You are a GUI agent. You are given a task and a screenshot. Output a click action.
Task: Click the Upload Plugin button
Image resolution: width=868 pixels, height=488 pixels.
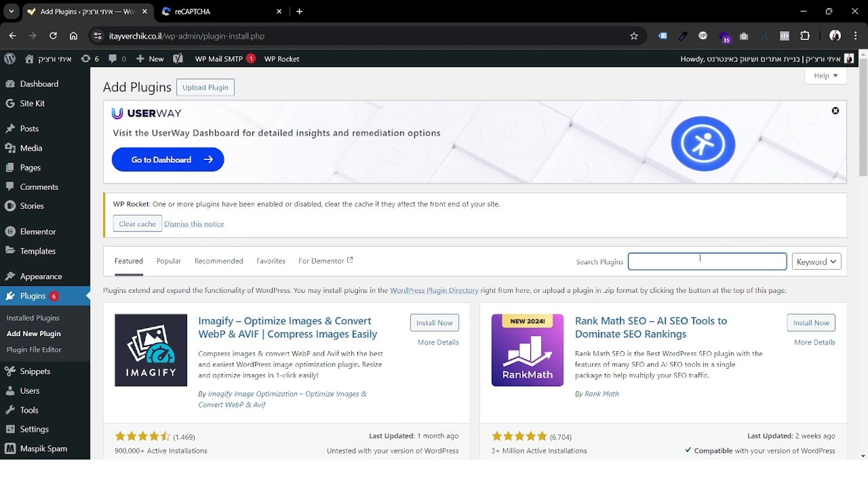(x=205, y=87)
